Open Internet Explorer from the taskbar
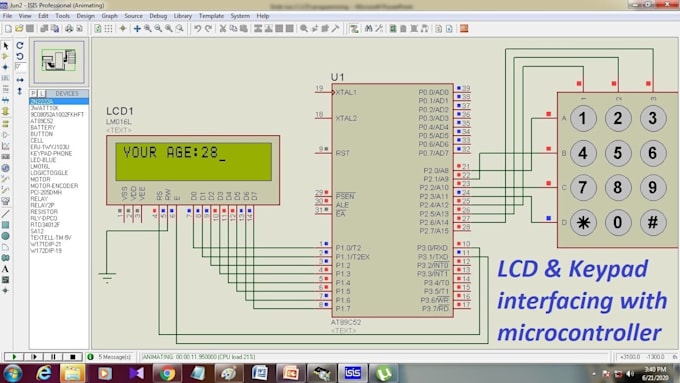680x383 pixels. 43,373
